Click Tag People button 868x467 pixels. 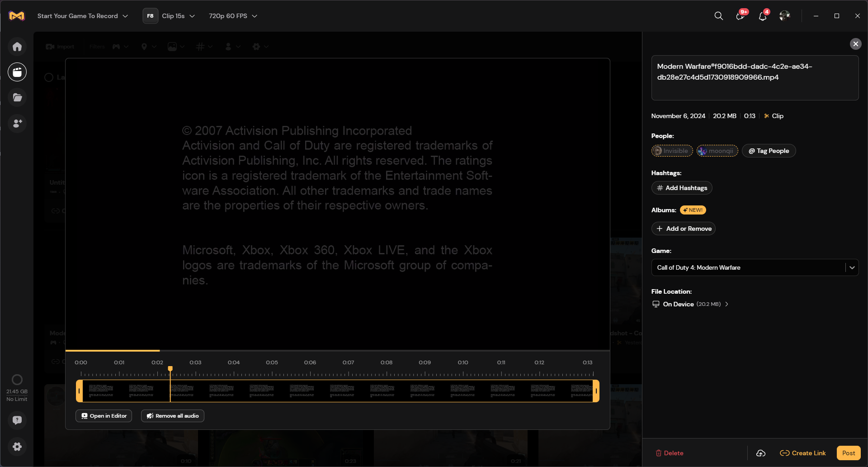pyautogui.click(x=769, y=151)
